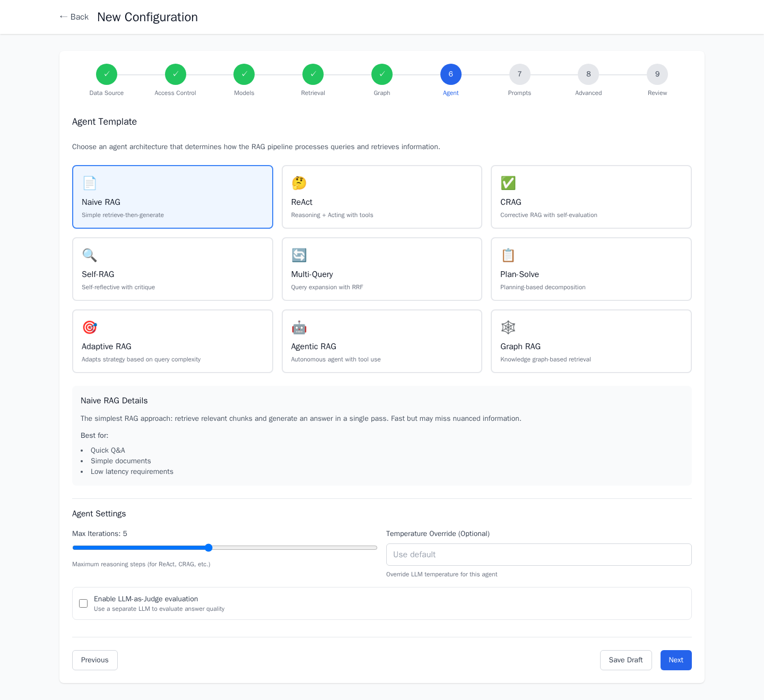This screenshot has width=764, height=700.
Task: Click the 'Agent Settings' heading
Action: (x=99, y=514)
